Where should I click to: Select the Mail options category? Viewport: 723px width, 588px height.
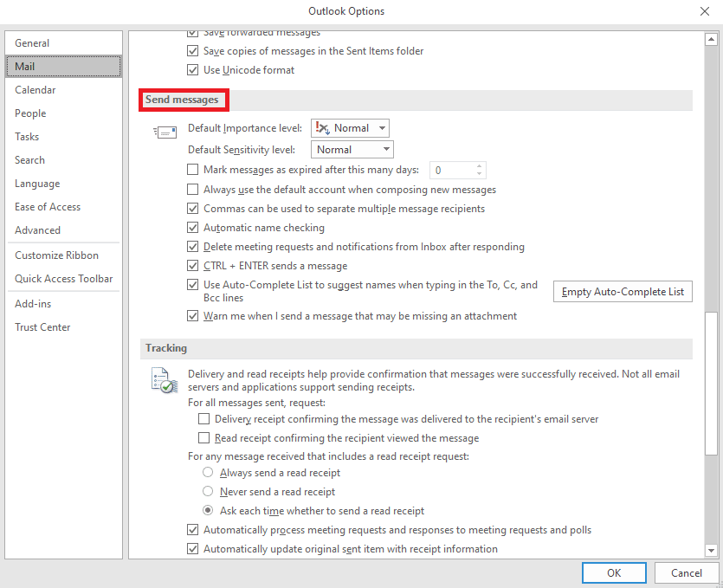point(63,67)
